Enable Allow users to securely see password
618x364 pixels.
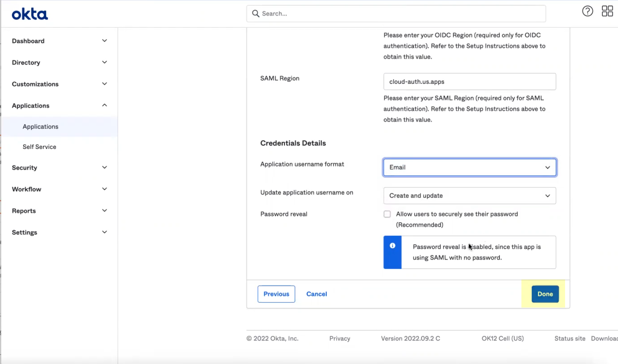click(387, 214)
